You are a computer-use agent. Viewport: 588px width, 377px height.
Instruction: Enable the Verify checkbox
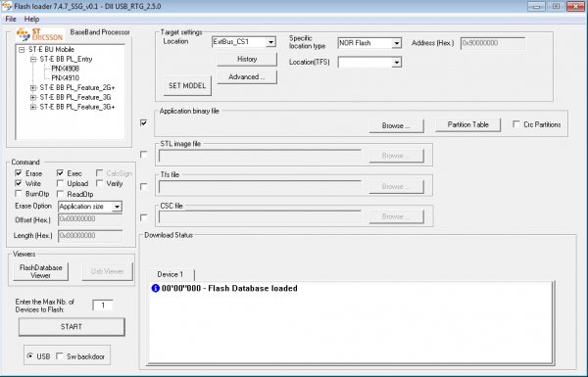99,183
